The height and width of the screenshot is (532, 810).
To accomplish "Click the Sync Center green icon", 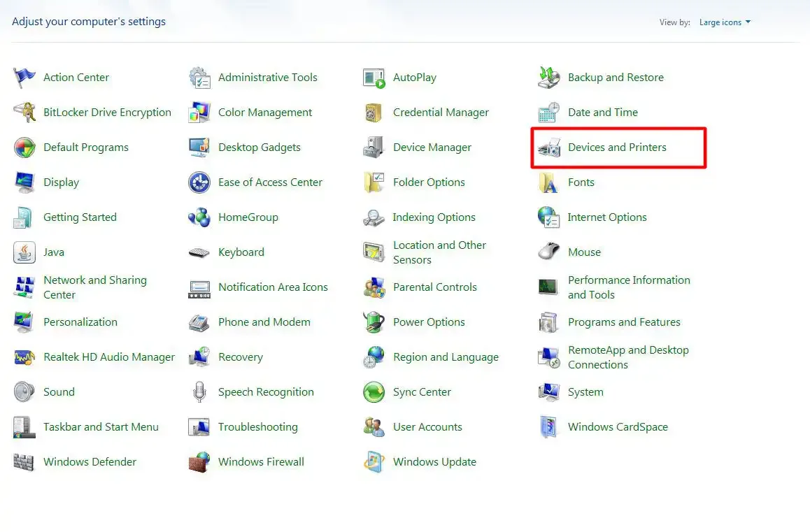I will pyautogui.click(x=374, y=392).
